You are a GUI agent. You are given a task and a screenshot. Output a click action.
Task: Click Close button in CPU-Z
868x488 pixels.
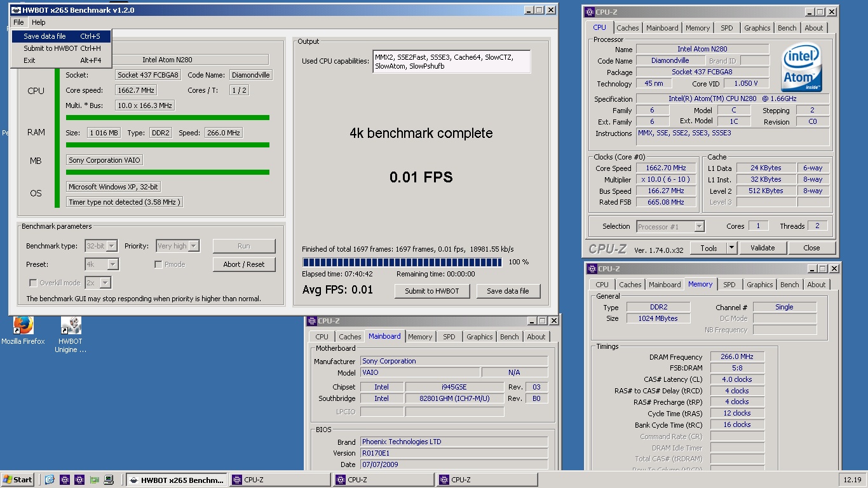pyautogui.click(x=811, y=248)
